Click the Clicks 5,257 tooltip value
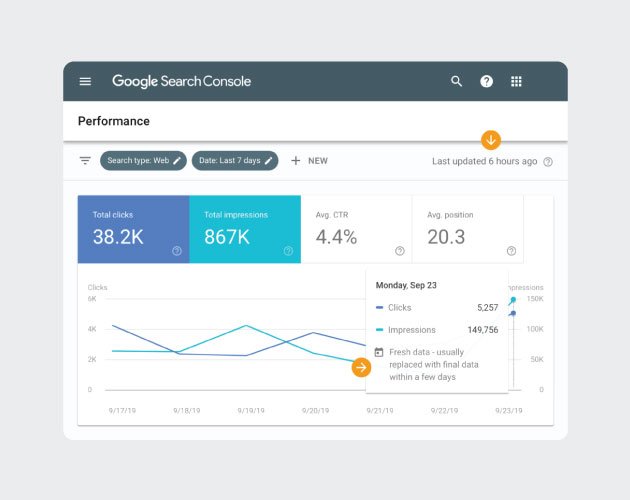 coord(487,307)
